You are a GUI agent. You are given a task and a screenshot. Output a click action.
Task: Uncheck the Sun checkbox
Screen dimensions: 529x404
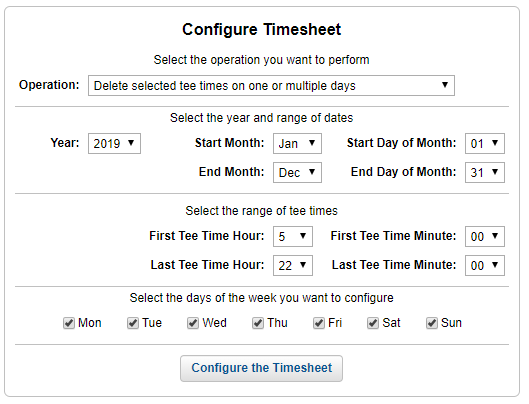pyautogui.click(x=432, y=323)
